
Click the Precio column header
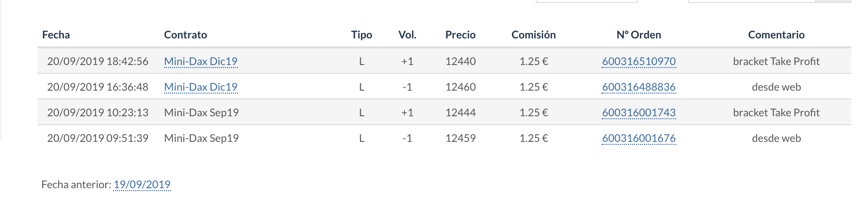pyautogui.click(x=460, y=35)
